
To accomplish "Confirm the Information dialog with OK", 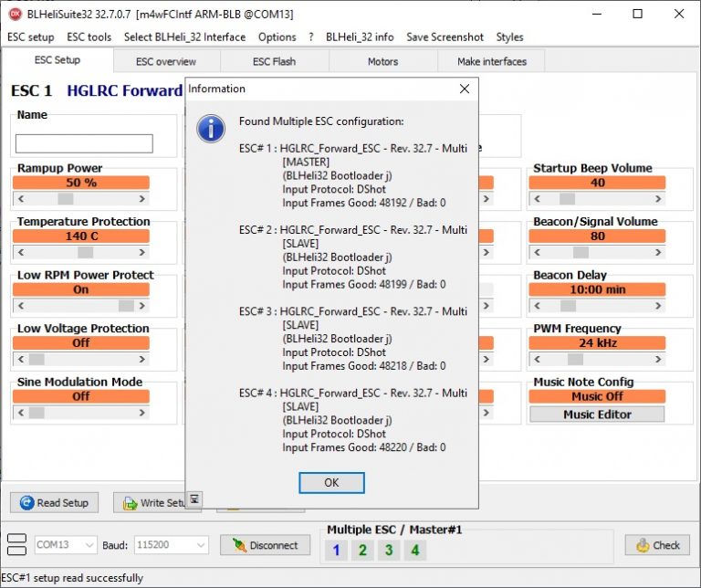I will pyautogui.click(x=331, y=482).
